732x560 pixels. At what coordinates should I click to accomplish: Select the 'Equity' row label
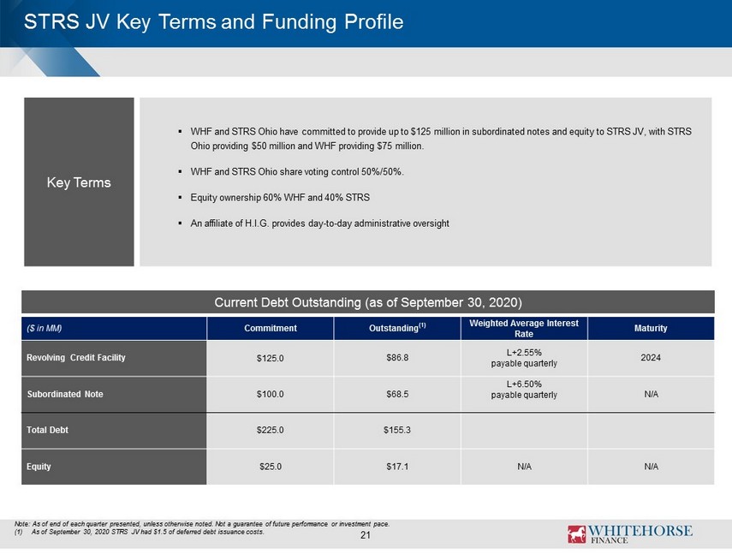coord(114,467)
